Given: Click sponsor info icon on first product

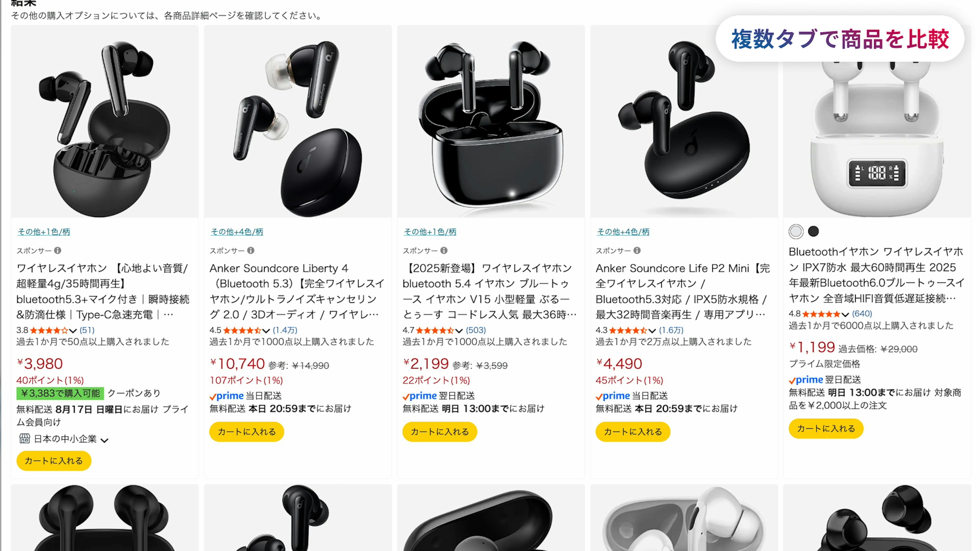Looking at the screenshot, I should 57,250.
